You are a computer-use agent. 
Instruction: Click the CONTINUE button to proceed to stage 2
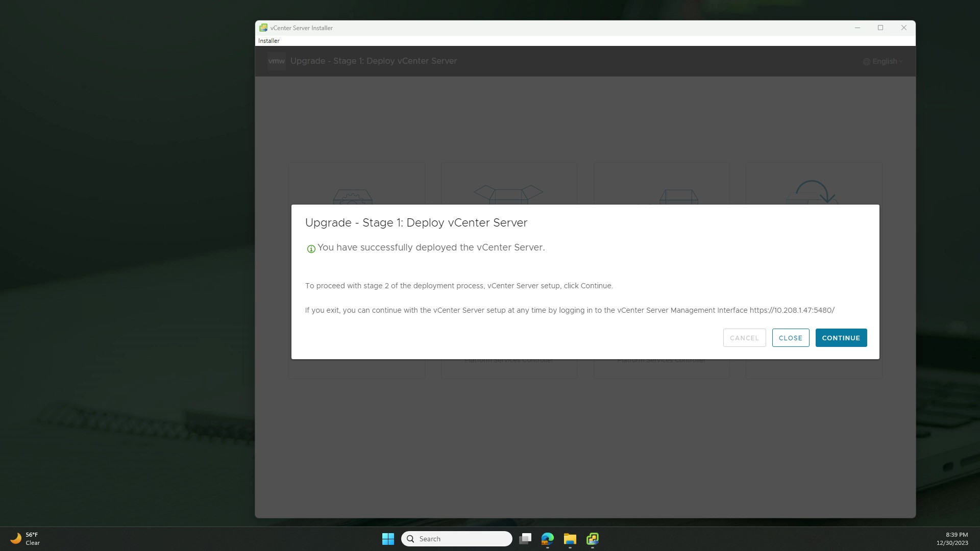click(x=841, y=338)
